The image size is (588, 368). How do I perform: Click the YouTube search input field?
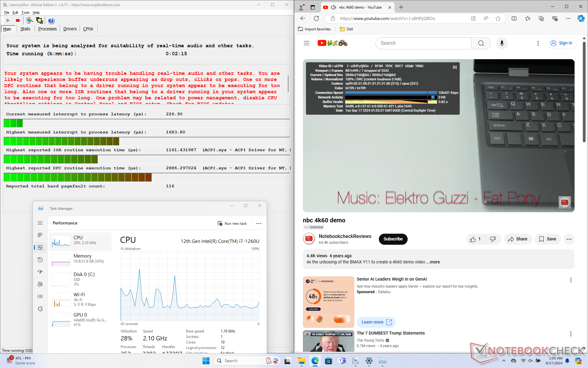423,43
